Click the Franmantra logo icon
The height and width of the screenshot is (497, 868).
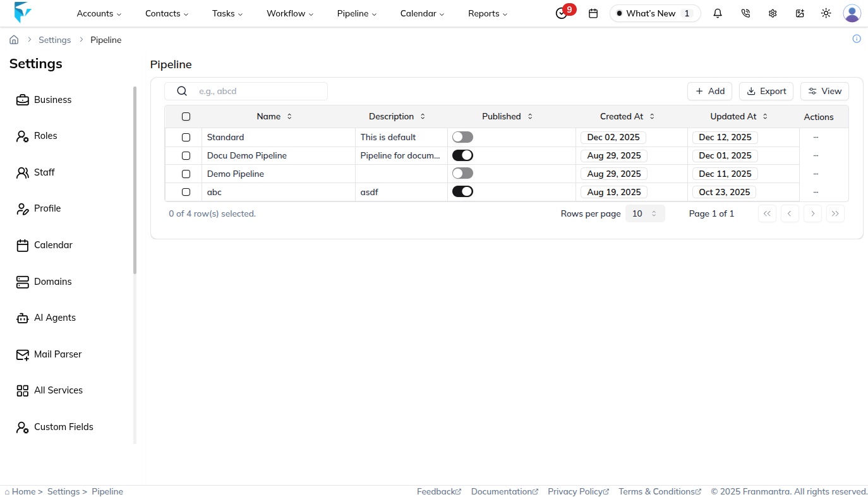(23, 13)
